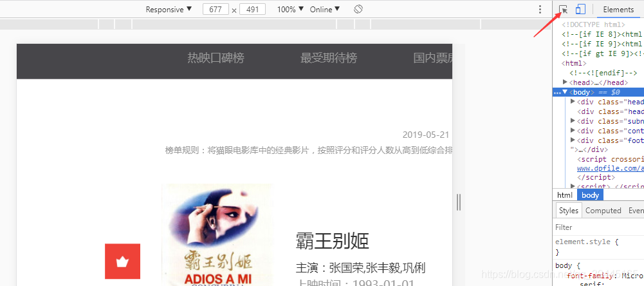The width and height of the screenshot is (644, 286).
Task: Click the font-family property in body rule
Action: (x=591, y=276)
